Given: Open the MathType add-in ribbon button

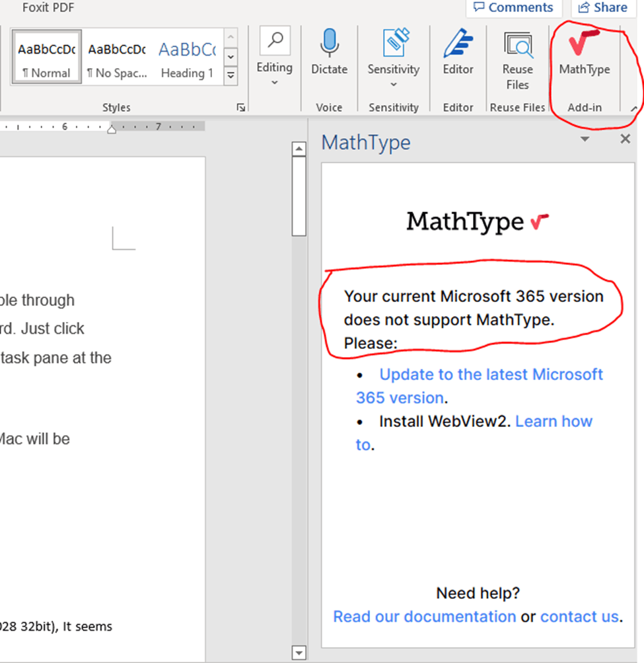Looking at the screenshot, I should (585, 52).
